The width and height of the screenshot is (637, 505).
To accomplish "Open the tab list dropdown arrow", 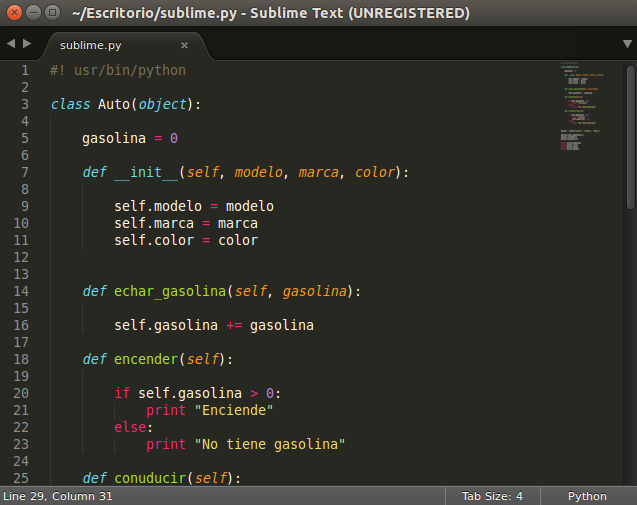I will tap(627, 44).
